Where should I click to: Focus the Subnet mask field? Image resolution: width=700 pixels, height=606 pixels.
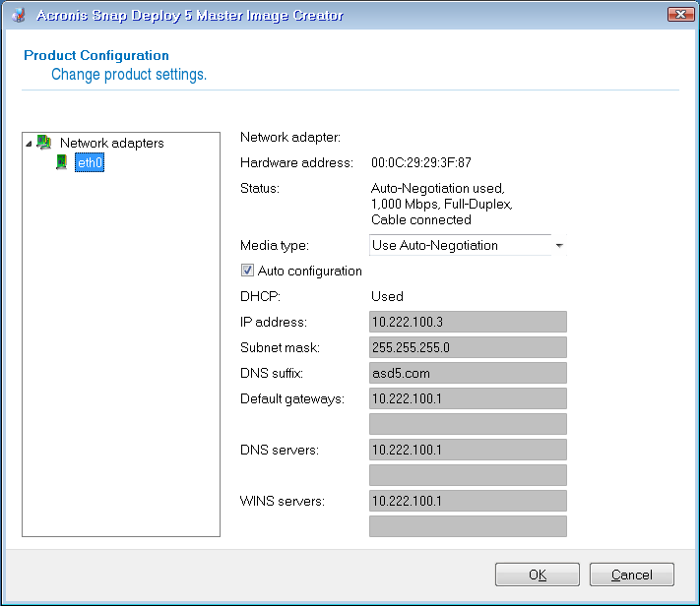click(468, 347)
